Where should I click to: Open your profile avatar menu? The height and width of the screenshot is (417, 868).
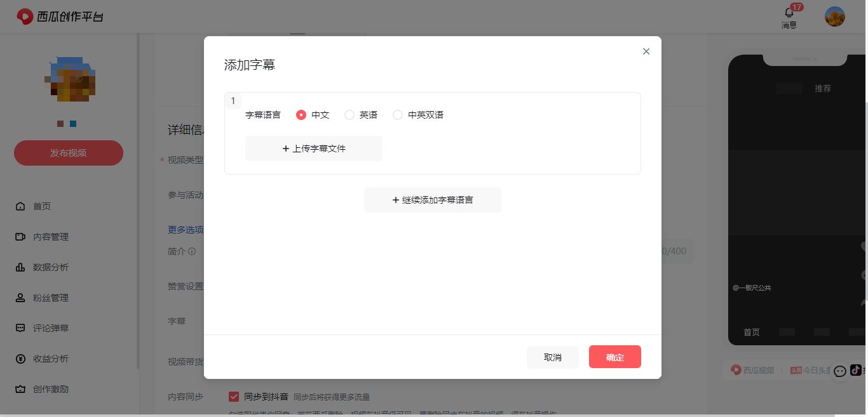click(x=834, y=17)
